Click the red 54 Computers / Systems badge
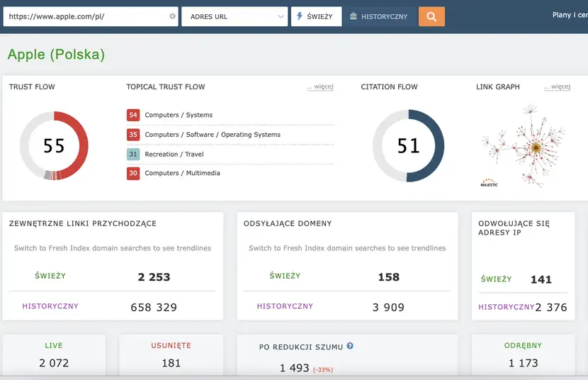Image resolution: width=588 pixels, height=380 pixels. [x=133, y=115]
